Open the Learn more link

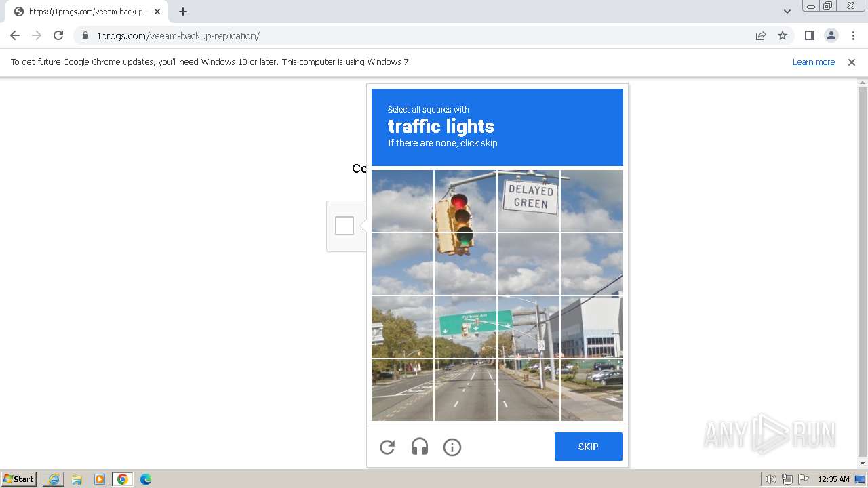[x=814, y=62]
